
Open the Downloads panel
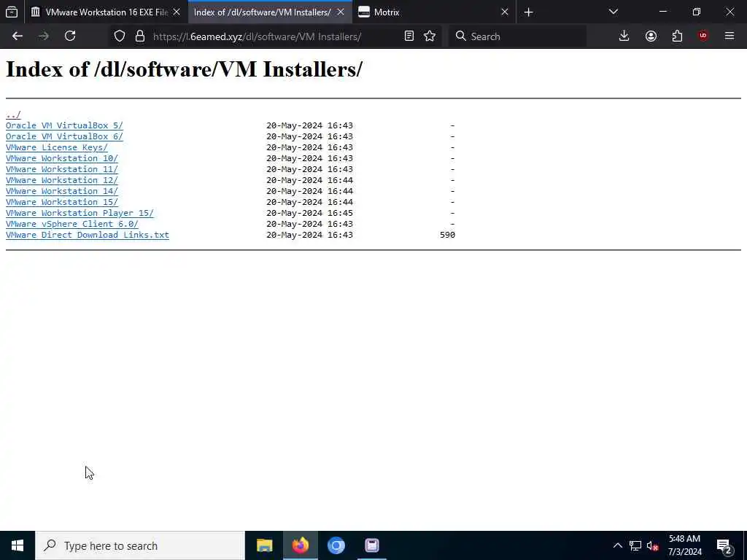point(624,36)
